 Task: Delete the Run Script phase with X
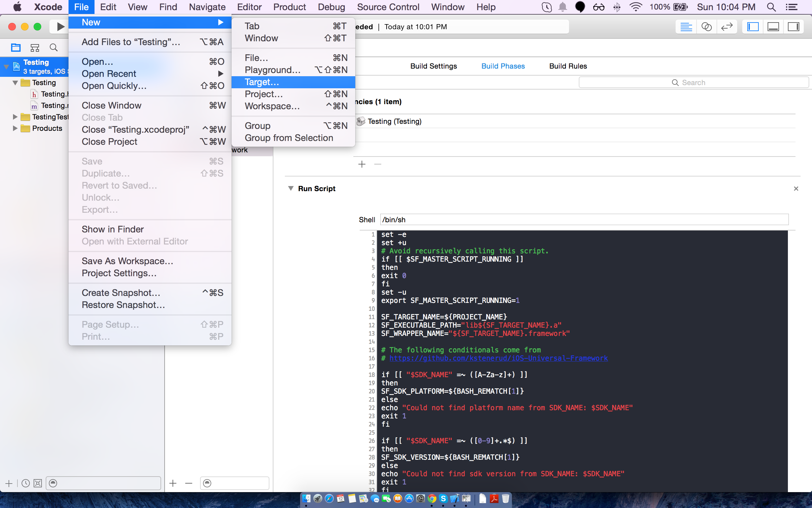[796, 189]
